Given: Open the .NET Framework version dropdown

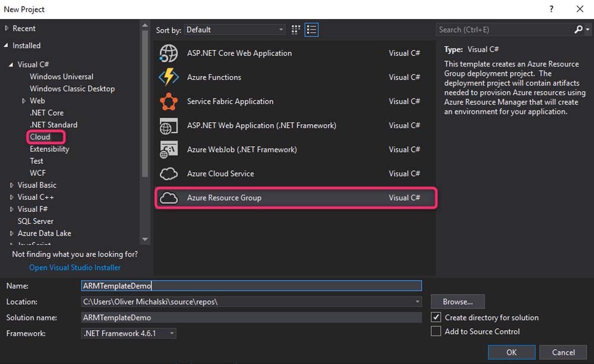Looking at the screenshot, I should coord(129,334).
